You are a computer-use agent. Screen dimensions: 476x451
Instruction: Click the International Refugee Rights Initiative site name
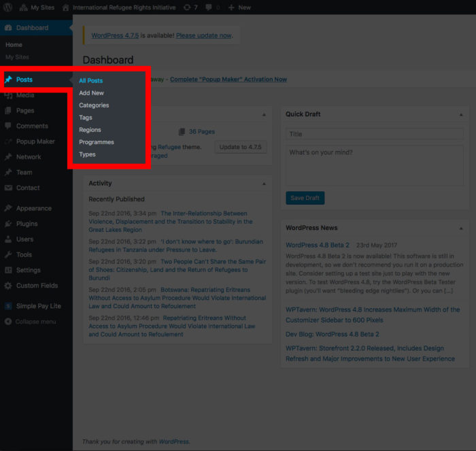coord(124,7)
